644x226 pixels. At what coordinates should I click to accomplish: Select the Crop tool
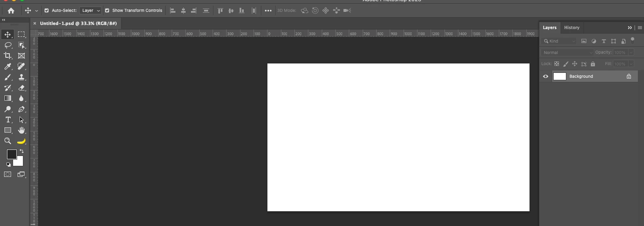tap(8, 56)
